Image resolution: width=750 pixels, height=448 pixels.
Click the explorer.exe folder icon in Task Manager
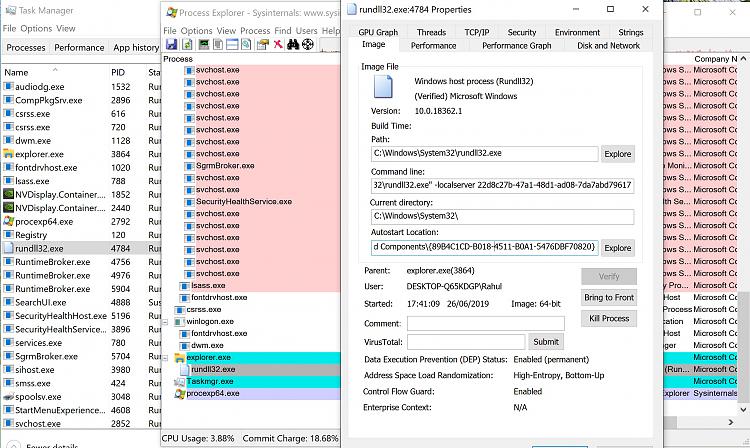pyautogui.click(x=8, y=154)
